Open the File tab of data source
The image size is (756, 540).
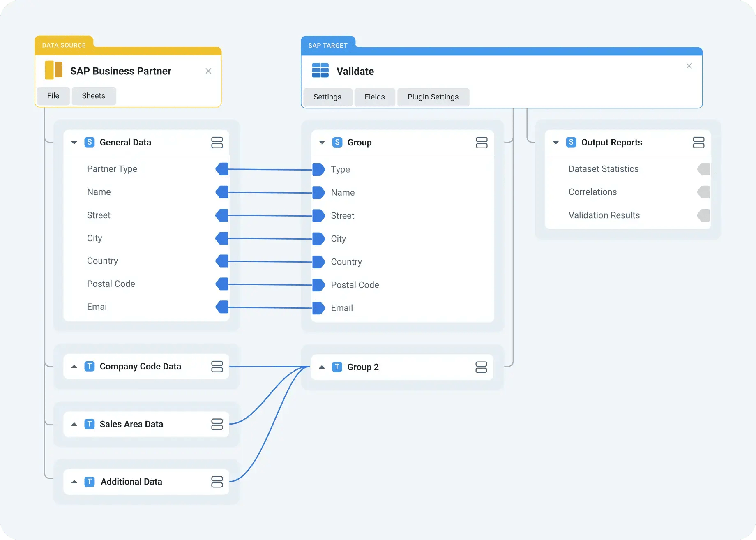point(53,96)
